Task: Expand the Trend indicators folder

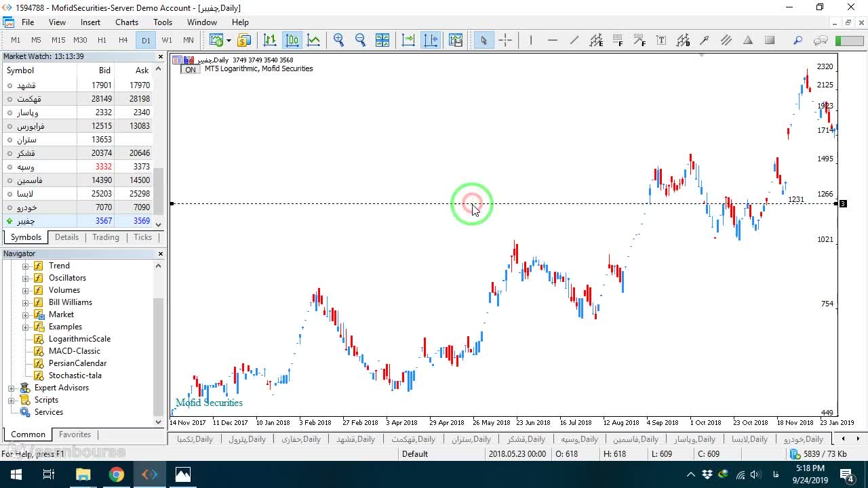Action: coord(26,266)
